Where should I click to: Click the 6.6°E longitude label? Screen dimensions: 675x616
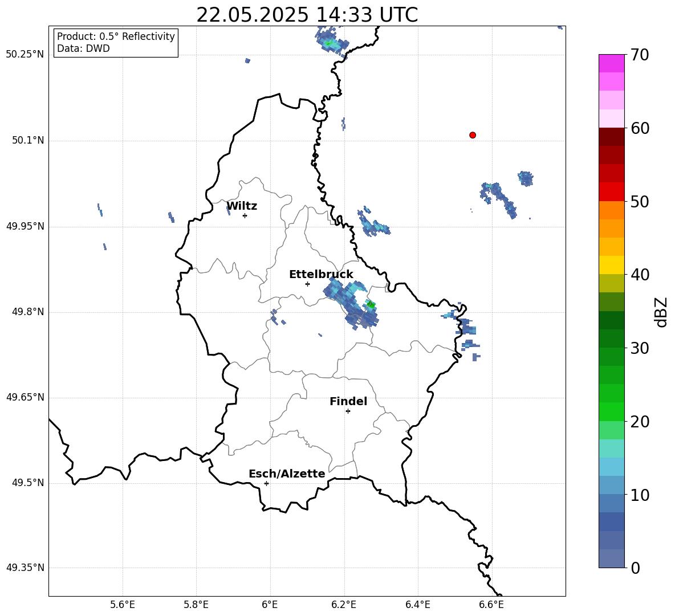tap(491, 605)
